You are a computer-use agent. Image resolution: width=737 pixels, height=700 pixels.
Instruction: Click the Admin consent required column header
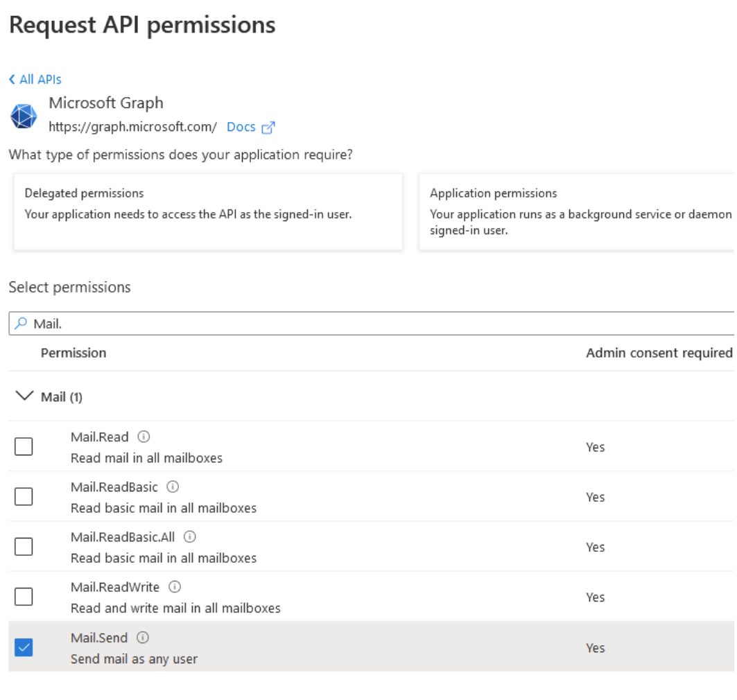point(659,353)
